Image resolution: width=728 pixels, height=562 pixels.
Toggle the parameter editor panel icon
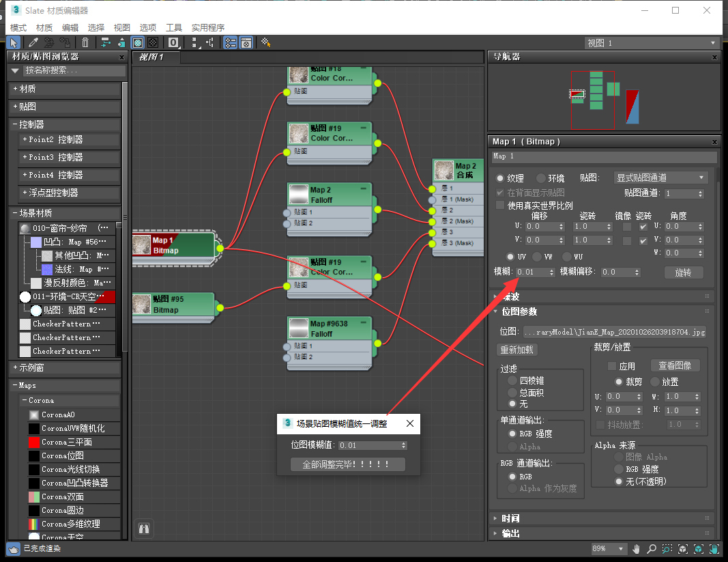click(x=246, y=42)
